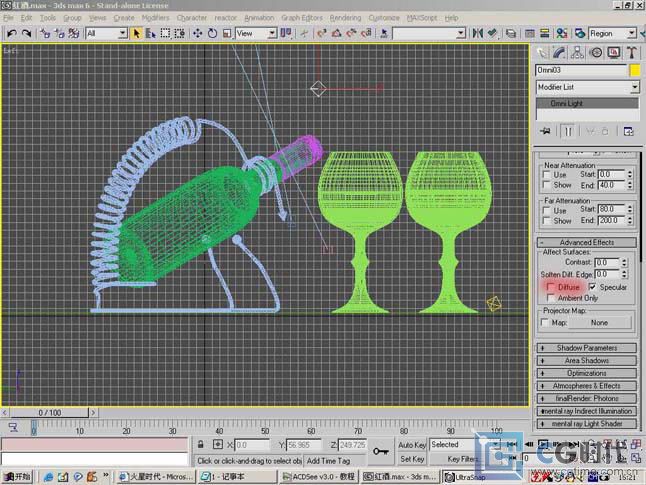This screenshot has height=485, width=646.
Task: Activate the Select and Move tool
Action: [x=198, y=33]
